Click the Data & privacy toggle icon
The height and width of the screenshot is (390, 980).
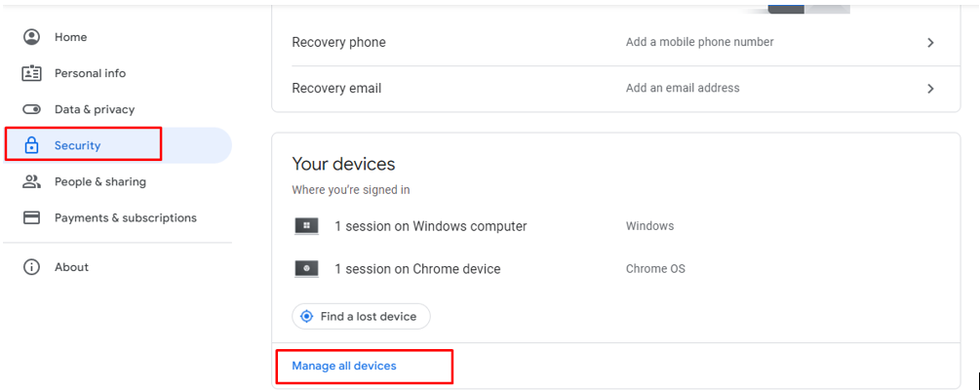[31, 109]
